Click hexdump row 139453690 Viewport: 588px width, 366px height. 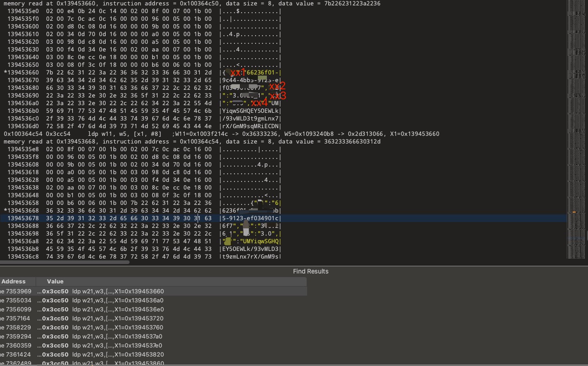coord(144,96)
